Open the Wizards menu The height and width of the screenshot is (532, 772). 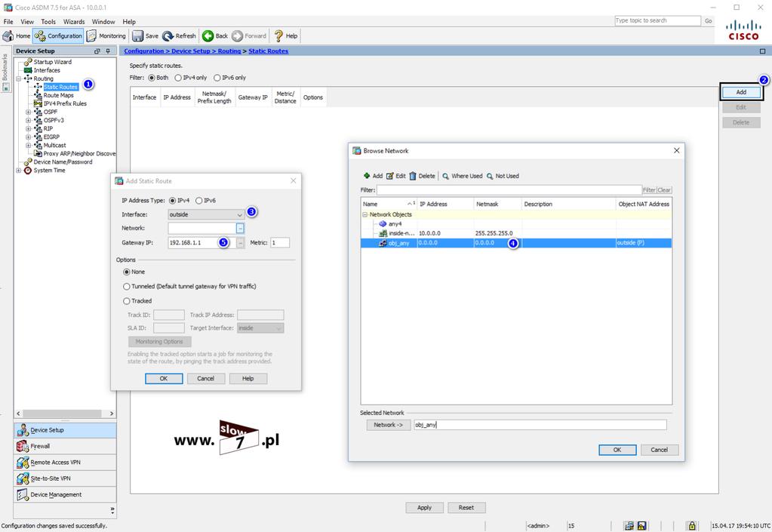74,22
